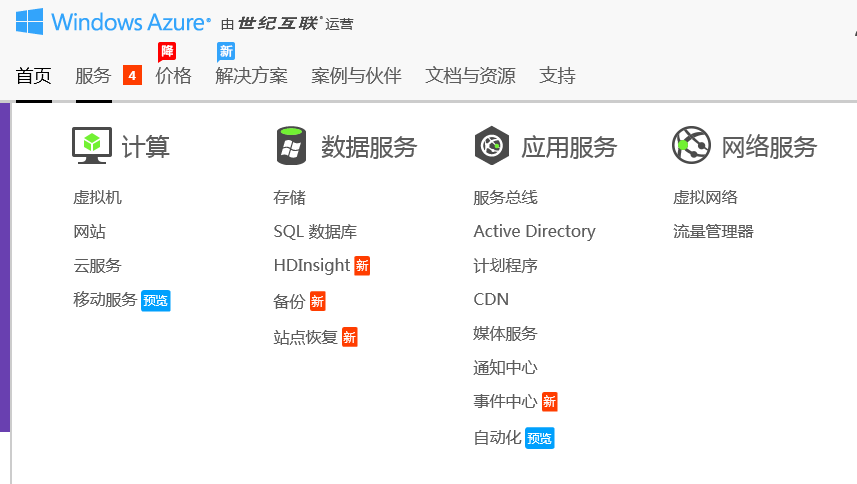This screenshot has width=857, height=484.
Task: Click the 计算 monitor cube icon
Action: (x=92, y=145)
